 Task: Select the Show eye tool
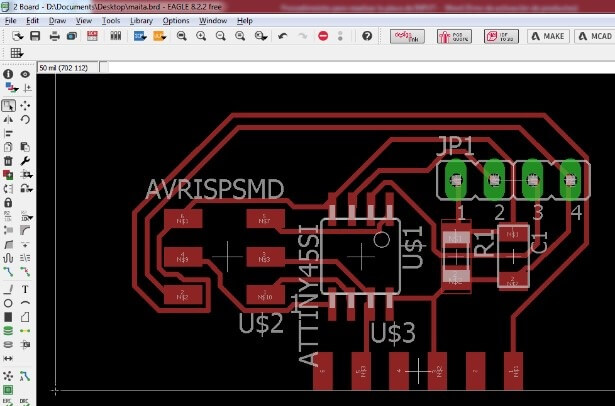[x=25, y=74]
